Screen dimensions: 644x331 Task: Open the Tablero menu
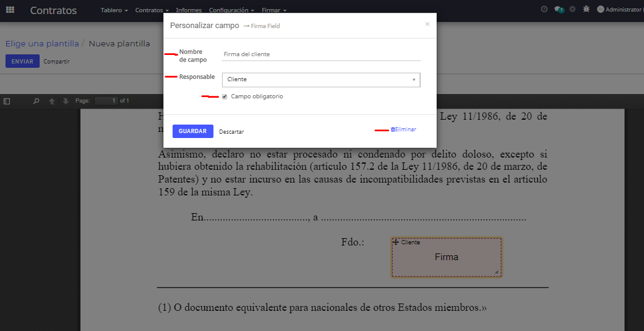pyautogui.click(x=114, y=10)
